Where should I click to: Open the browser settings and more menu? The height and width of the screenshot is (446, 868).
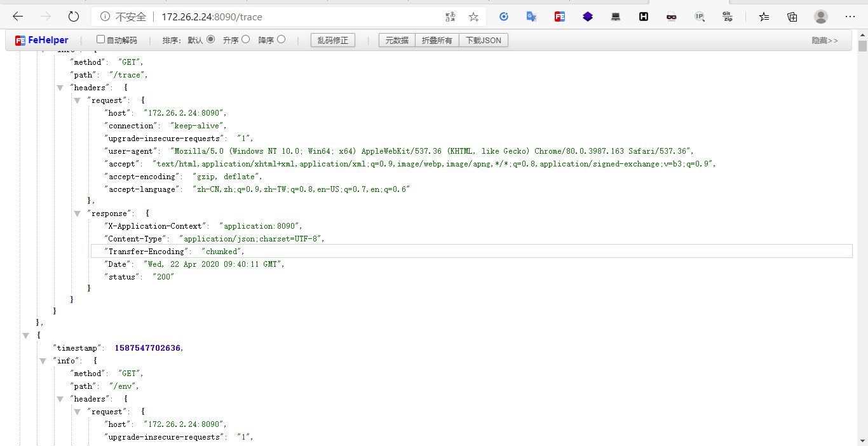(850, 17)
